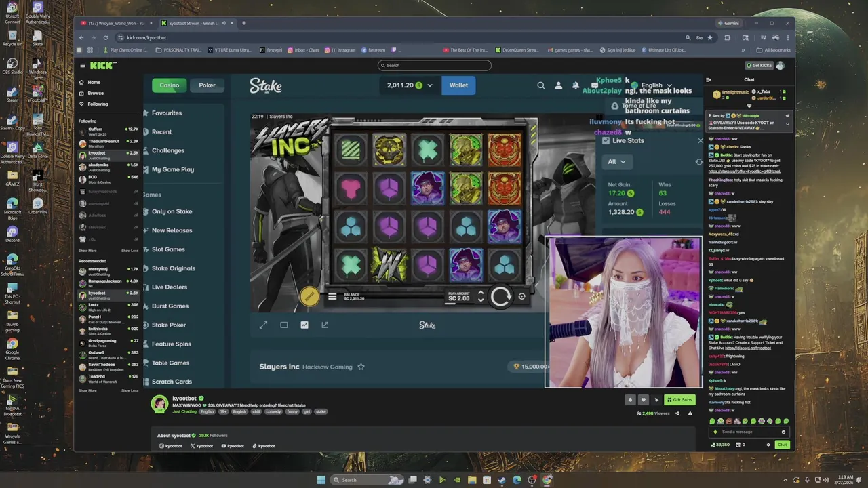Open the balance currency dropdown
This screenshot has width=868, height=488.
coord(429,85)
